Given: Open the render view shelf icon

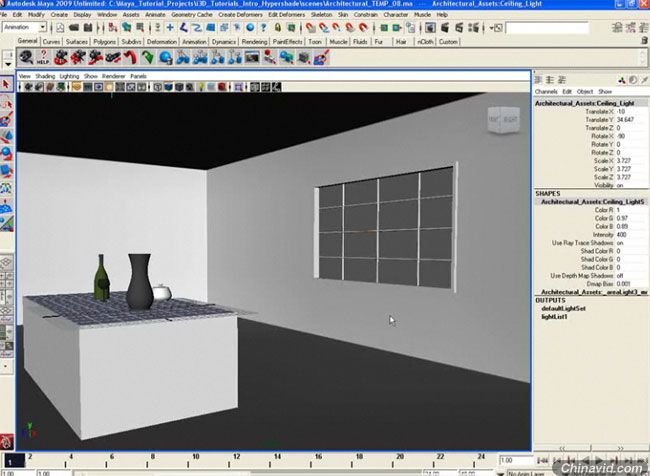Looking at the screenshot, I should coord(252,57).
